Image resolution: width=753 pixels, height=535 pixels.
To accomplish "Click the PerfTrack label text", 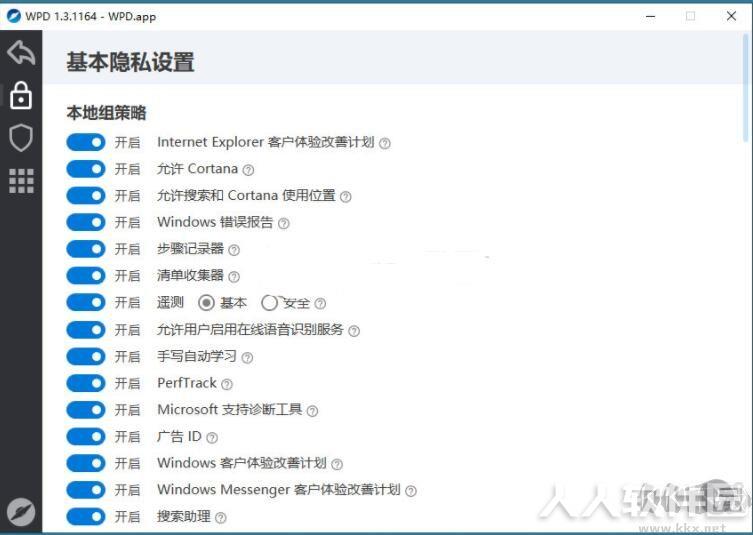I will [187, 383].
